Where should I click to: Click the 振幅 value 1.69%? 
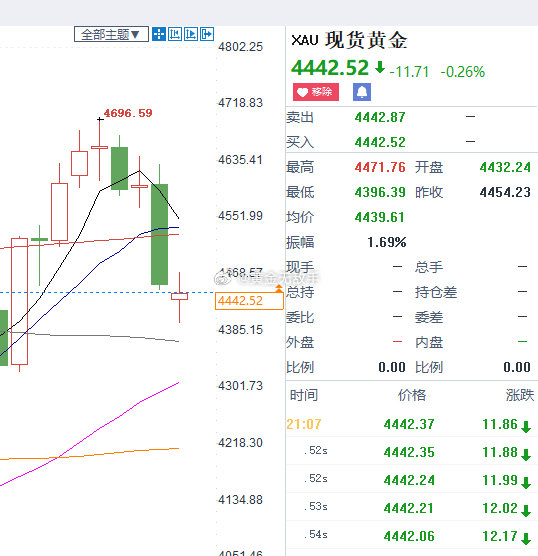[x=387, y=242]
